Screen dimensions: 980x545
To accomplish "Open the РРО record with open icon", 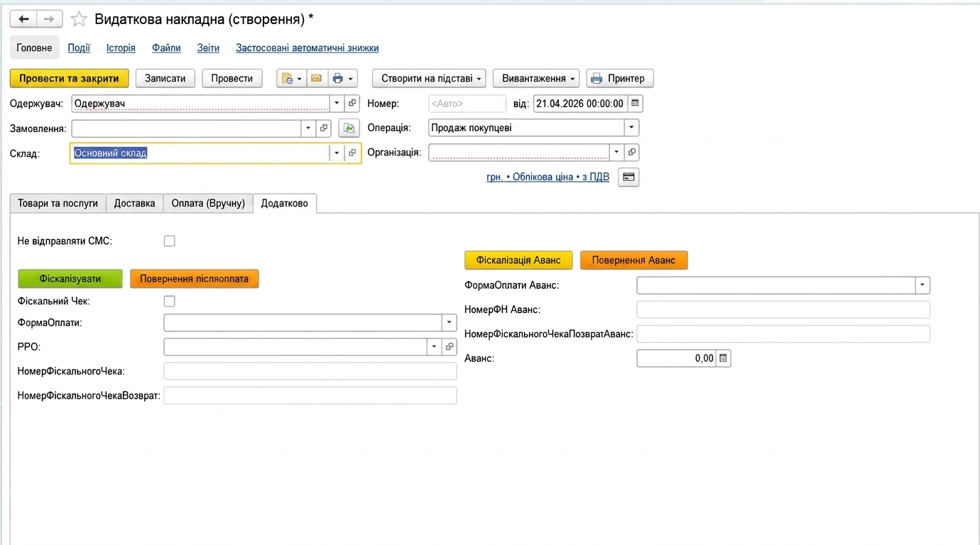I will (x=449, y=346).
